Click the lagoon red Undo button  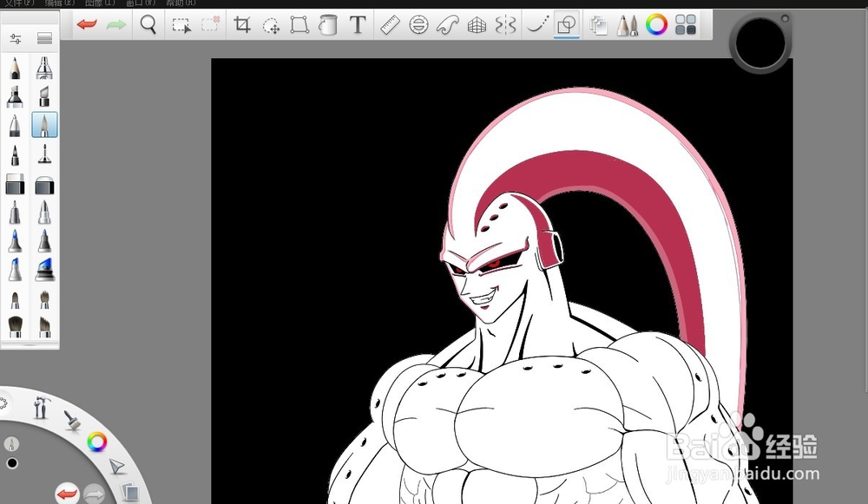67,494
